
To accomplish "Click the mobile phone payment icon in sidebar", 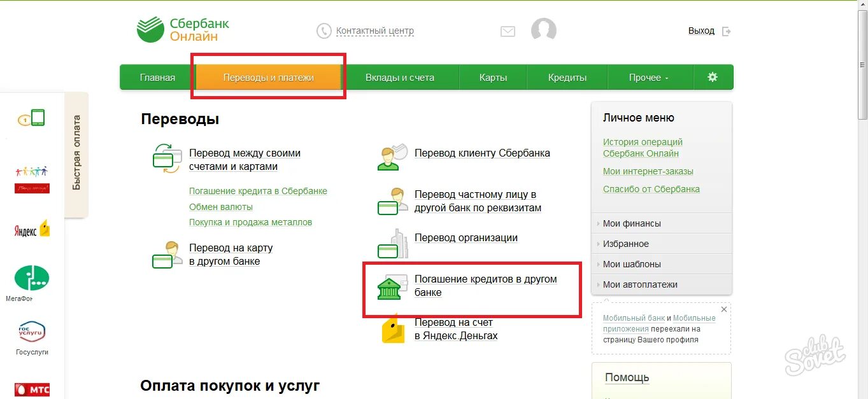I will (x=32, y=118).
